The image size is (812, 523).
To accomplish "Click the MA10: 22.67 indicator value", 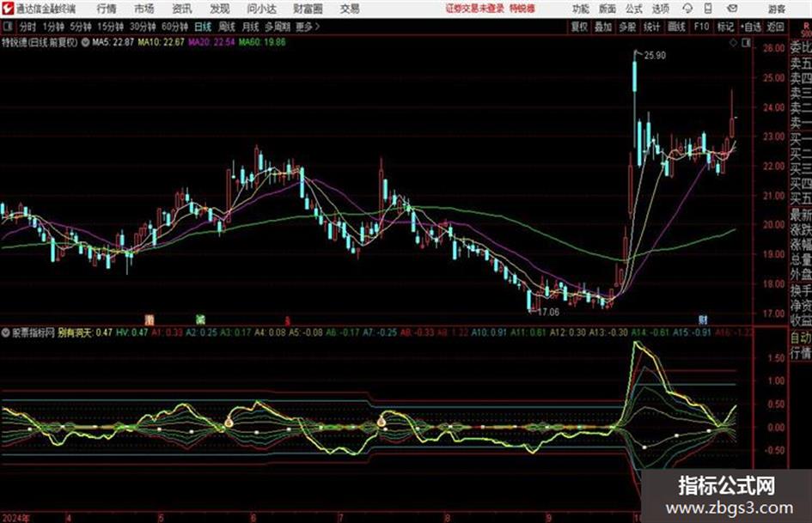I will pyautogui.click(x=161, y=42).
